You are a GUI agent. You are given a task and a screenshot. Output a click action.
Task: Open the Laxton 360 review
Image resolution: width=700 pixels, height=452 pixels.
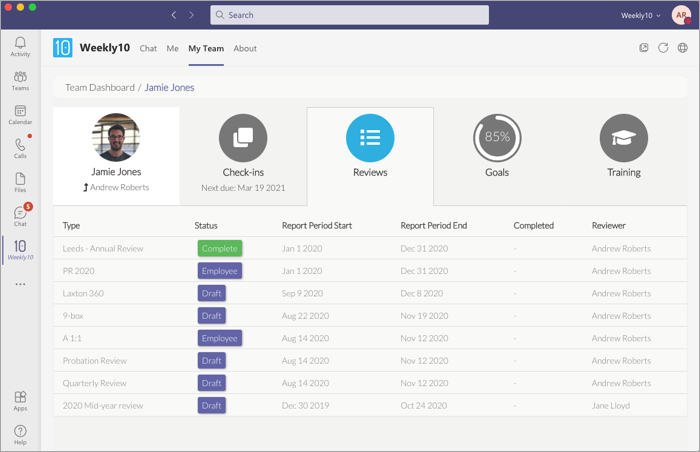pyautogui.click(x=370, y=293)
